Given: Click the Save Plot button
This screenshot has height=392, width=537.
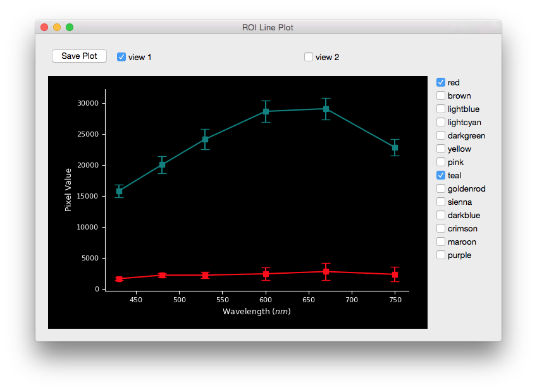Looking at the screenshot, I should pos(79,56).
